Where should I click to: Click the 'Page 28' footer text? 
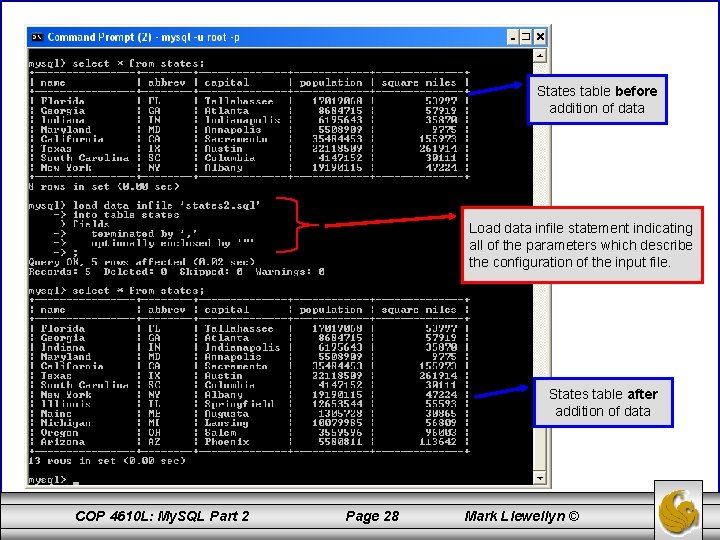372,516
